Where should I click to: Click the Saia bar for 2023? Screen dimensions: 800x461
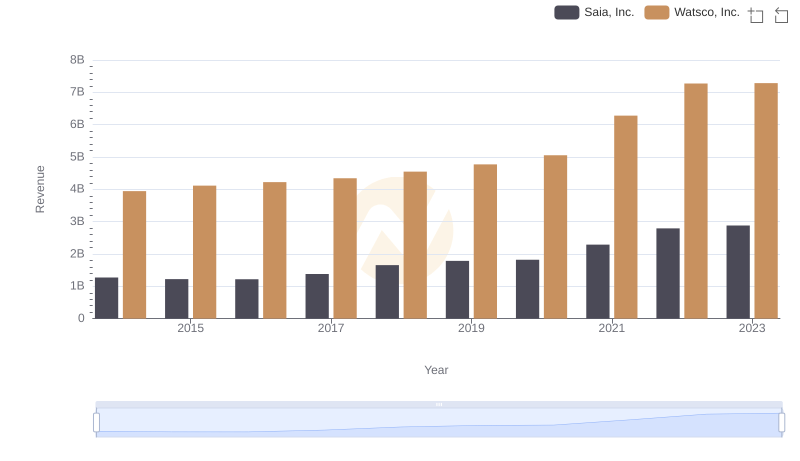[x=738, y=272]
